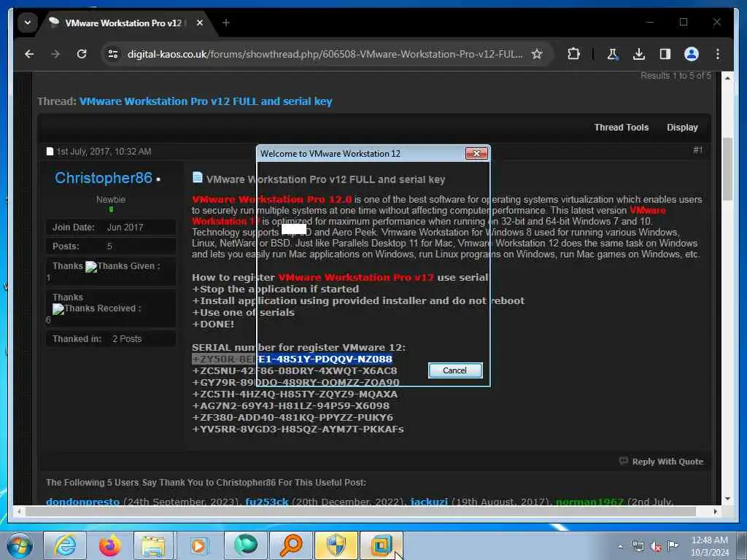Bookmark this page with the star icon
Image resolution: width=747 pixels, height=560 pixels.
coord(537,54)
